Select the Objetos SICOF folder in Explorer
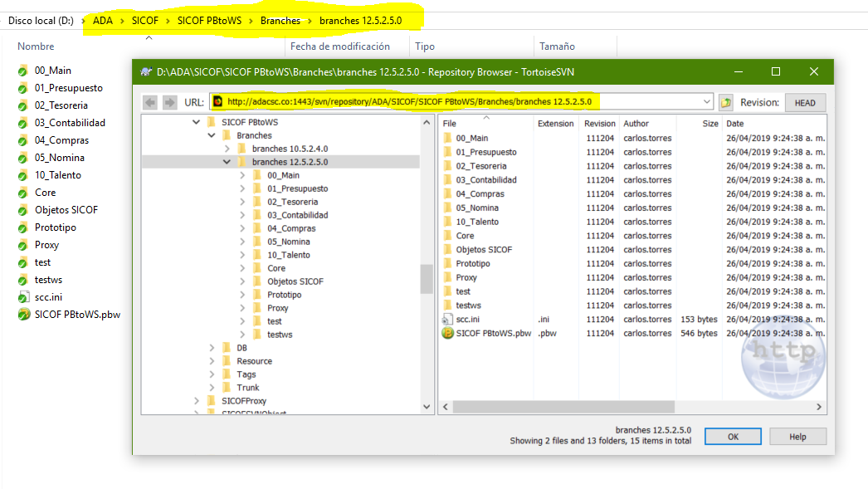The image size is (868, 489). click(66, 210)
